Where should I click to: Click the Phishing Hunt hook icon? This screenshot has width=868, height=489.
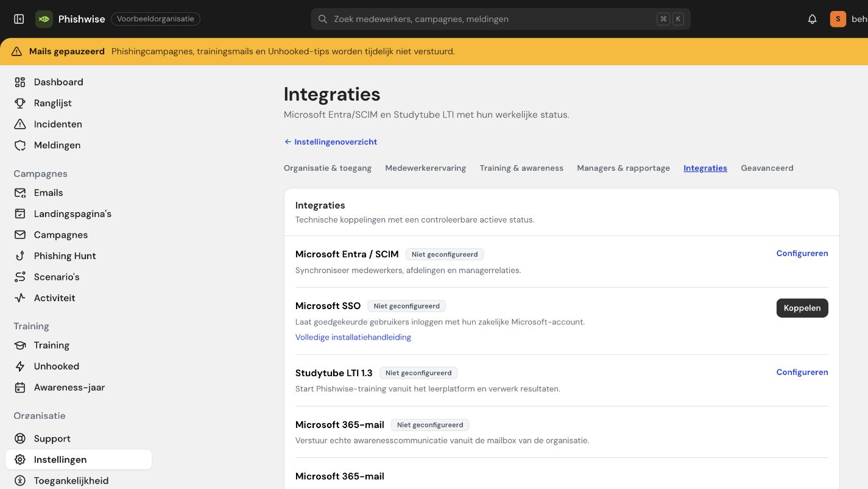pos(20,256)
